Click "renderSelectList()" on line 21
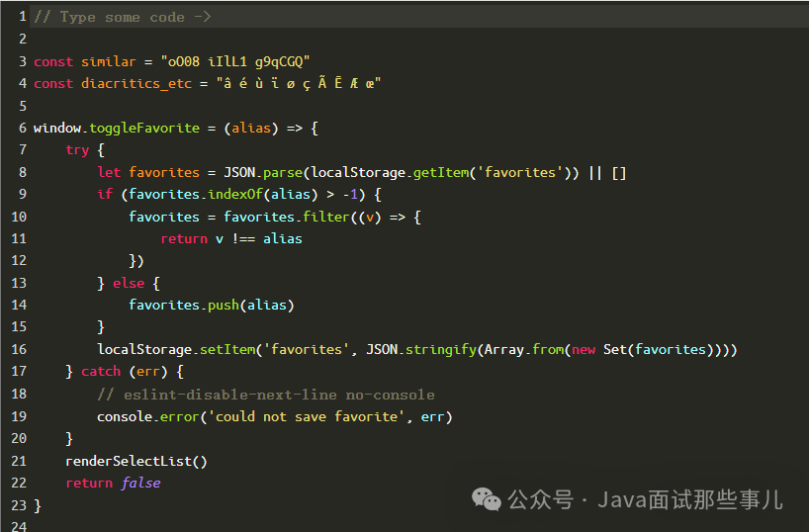Screen dimensions: 809x532 tap(136, 461)
